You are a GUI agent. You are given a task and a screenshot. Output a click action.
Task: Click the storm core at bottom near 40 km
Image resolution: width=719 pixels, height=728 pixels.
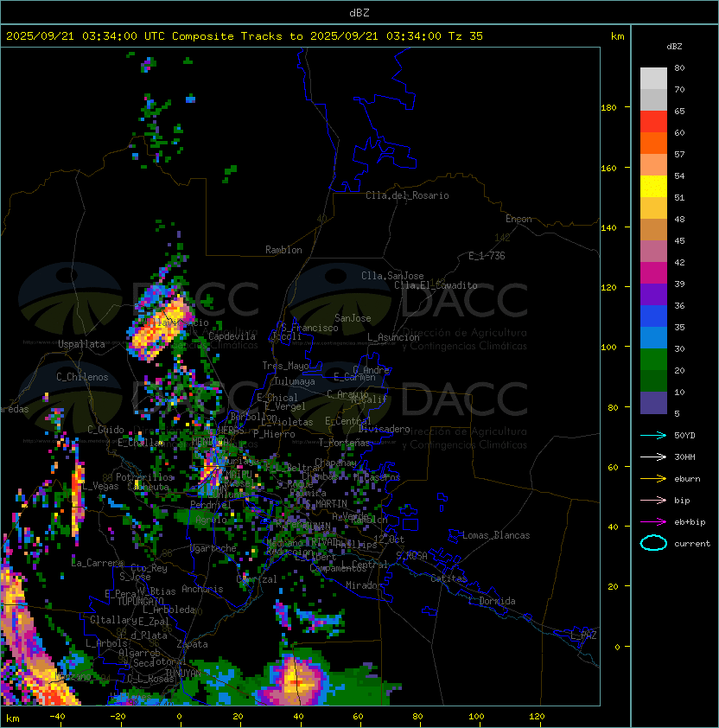point(296,680)
